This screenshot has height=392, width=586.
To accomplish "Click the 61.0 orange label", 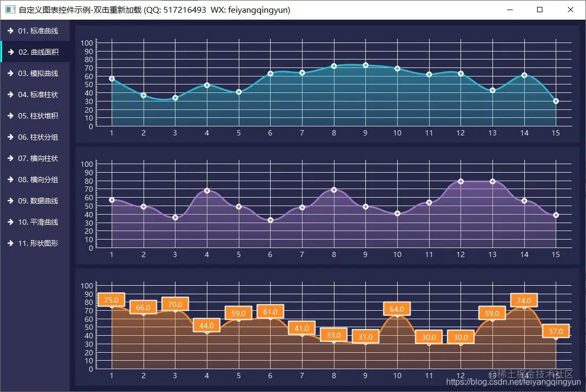I will pyautogui.click(x=270, y=311).
